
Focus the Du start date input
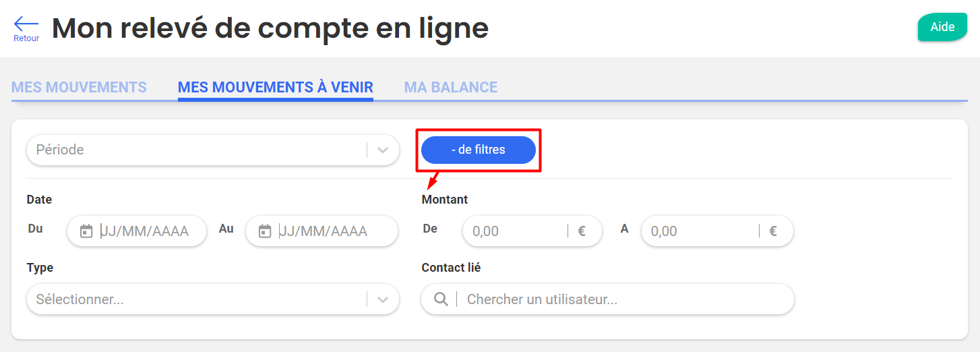click(x=137, y=231)
